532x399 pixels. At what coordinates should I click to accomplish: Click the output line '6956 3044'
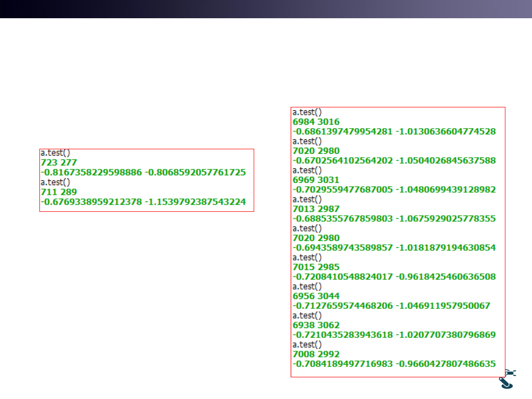point(316,296)
